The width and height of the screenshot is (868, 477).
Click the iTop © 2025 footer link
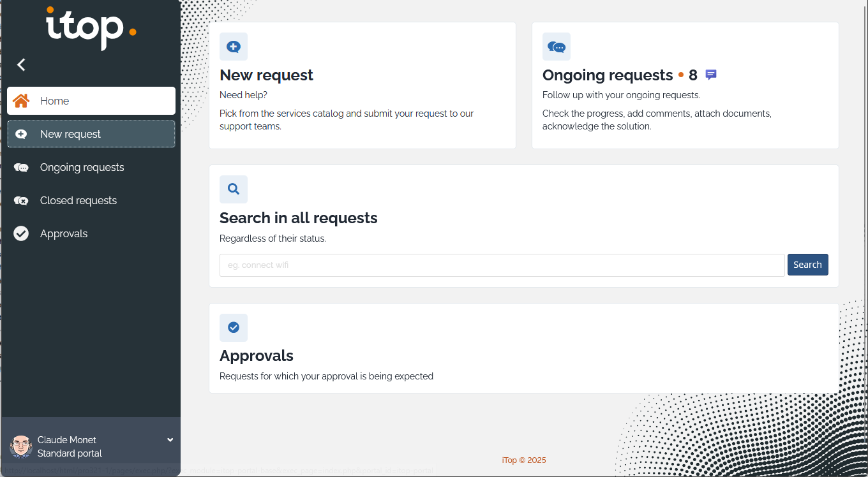[x=524, y=460]
